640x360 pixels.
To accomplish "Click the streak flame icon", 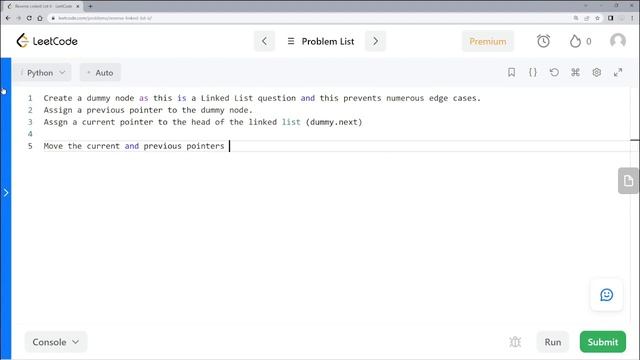I will [x=575, y=41].
